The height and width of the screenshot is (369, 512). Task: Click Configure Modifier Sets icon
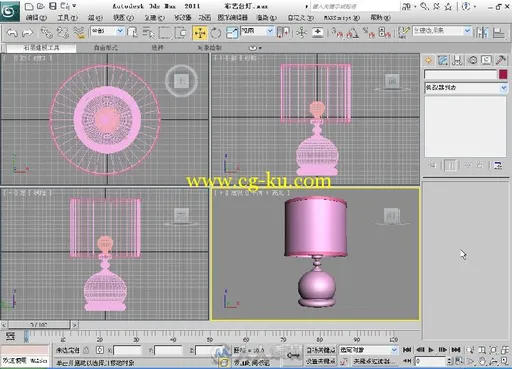(498, 165)
